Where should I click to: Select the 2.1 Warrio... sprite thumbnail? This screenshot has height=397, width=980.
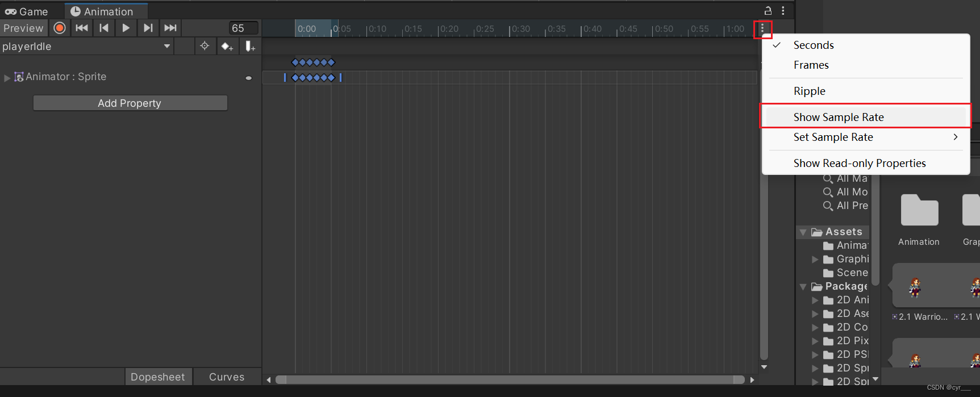916,287
